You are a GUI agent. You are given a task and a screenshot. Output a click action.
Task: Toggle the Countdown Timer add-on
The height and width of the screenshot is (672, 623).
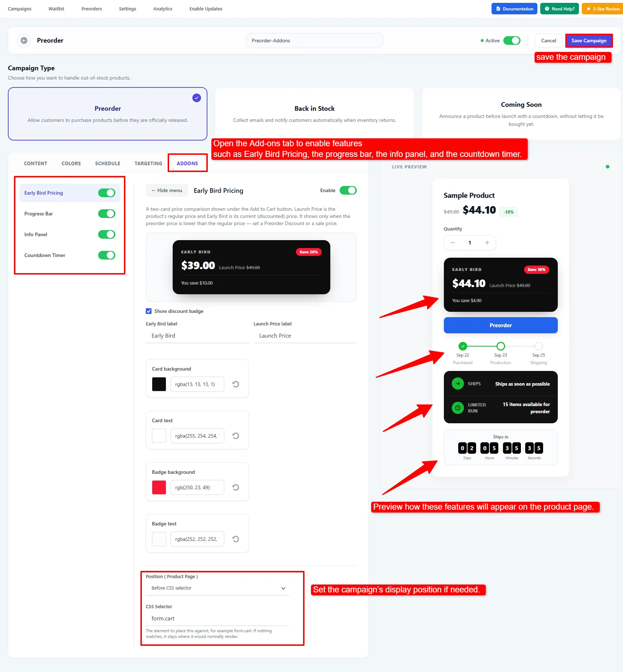tap(107, 255)
